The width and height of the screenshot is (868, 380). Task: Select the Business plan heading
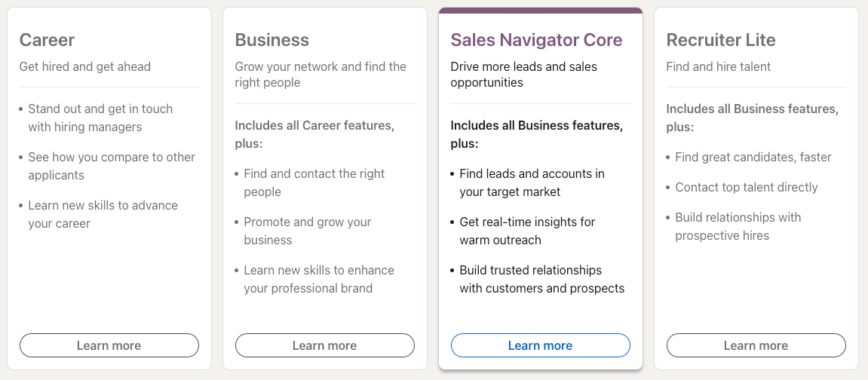click(x=272, y=40)
